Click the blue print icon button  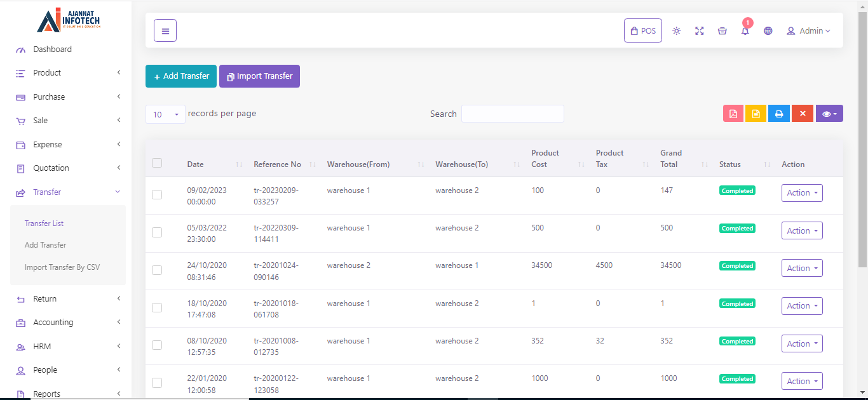point(779,114)
